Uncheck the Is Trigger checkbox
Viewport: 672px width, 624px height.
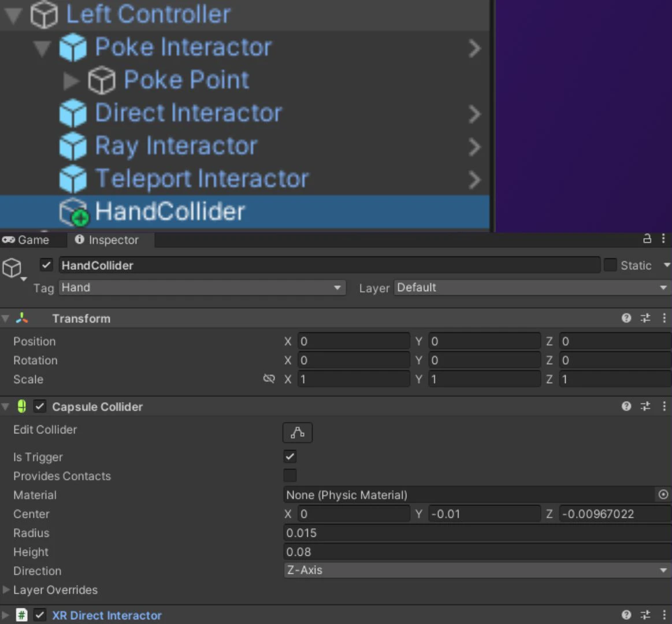(289, 456)
